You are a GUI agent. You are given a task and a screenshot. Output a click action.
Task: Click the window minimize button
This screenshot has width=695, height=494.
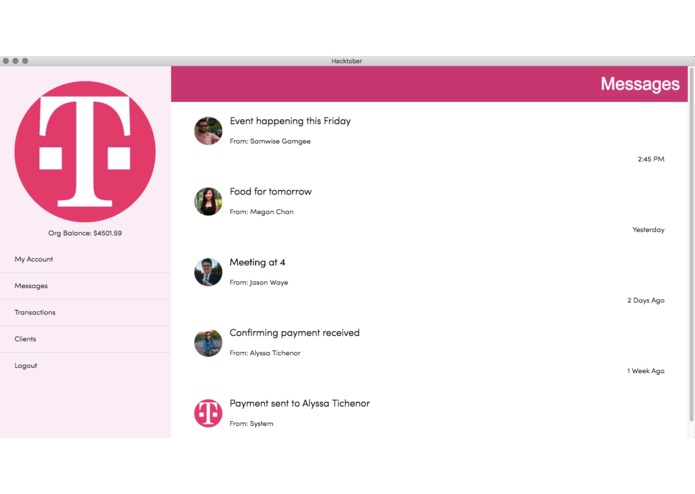pos(16,61)
